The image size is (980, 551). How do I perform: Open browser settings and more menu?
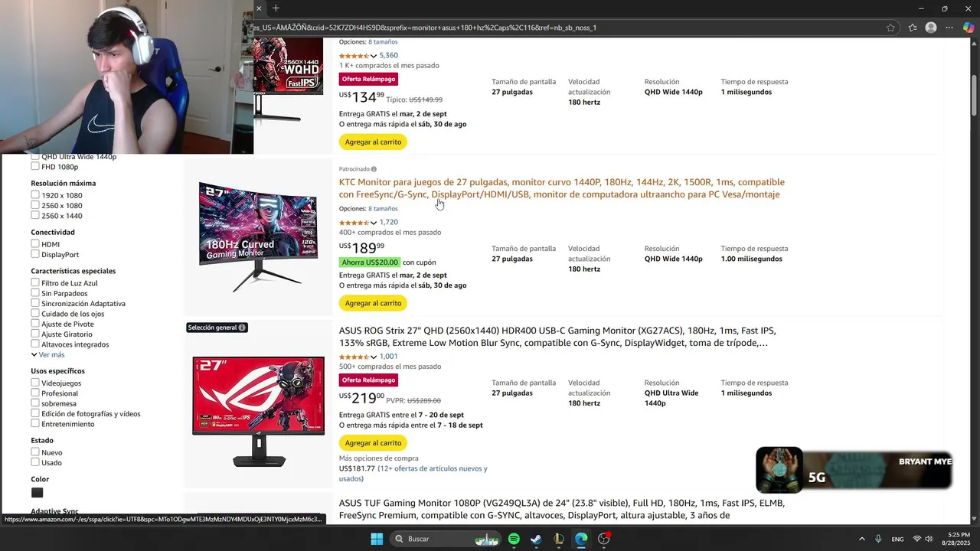pos(949,28)
